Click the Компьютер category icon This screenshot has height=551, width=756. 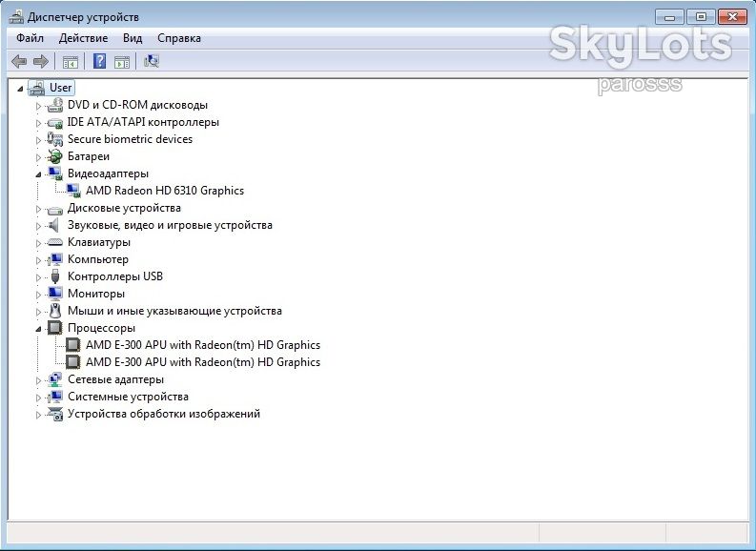55,259
